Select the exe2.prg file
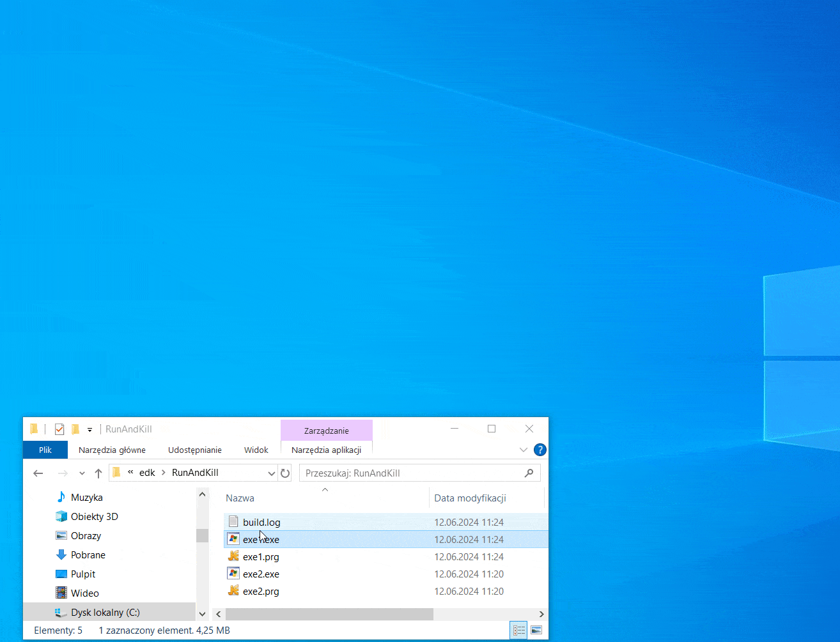 [x=386, y=592]
